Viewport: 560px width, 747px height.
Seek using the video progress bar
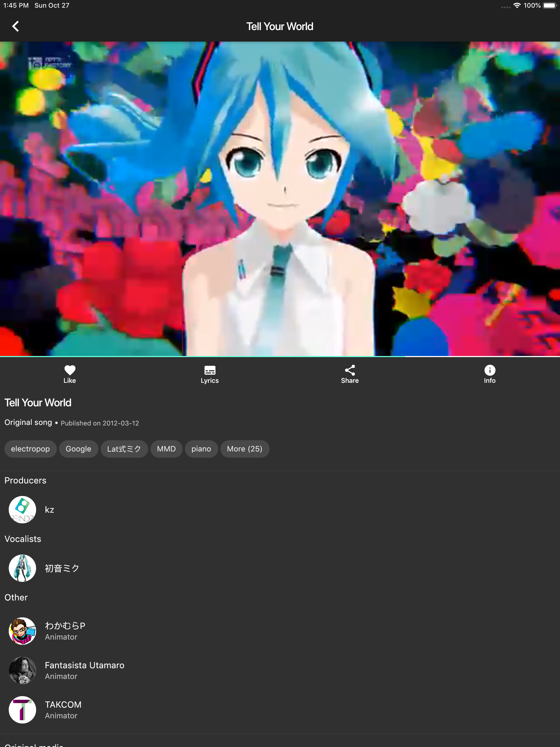pyautogui.click(x=280, y=356)
